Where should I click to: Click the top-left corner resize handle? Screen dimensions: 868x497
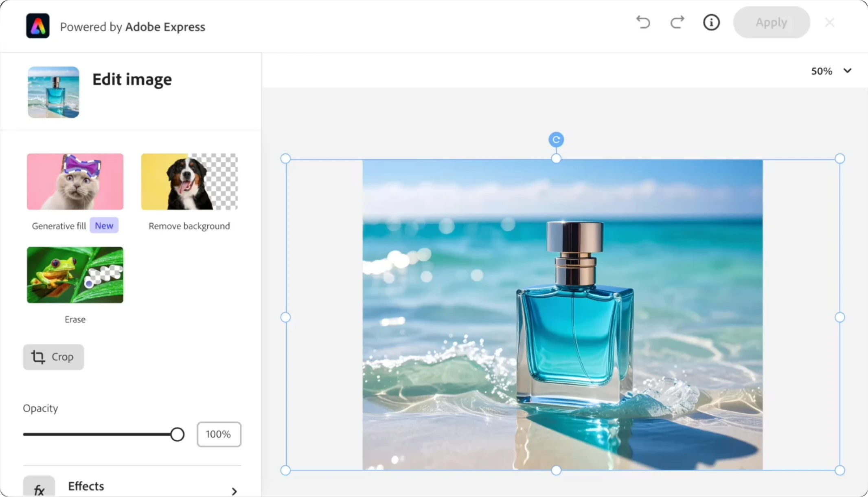coord(285,158)
